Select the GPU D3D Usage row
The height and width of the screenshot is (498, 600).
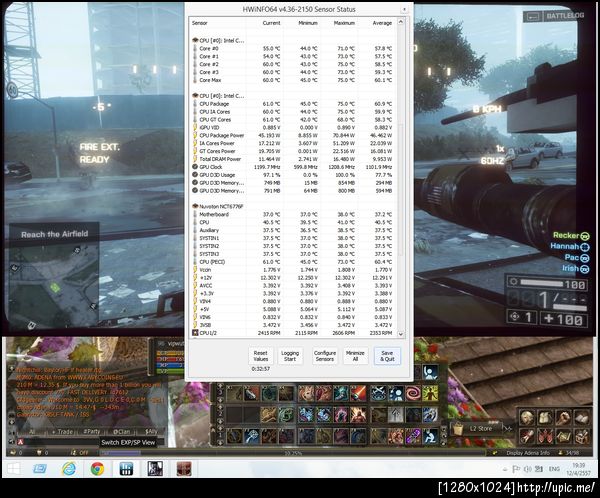click(293, 175)
